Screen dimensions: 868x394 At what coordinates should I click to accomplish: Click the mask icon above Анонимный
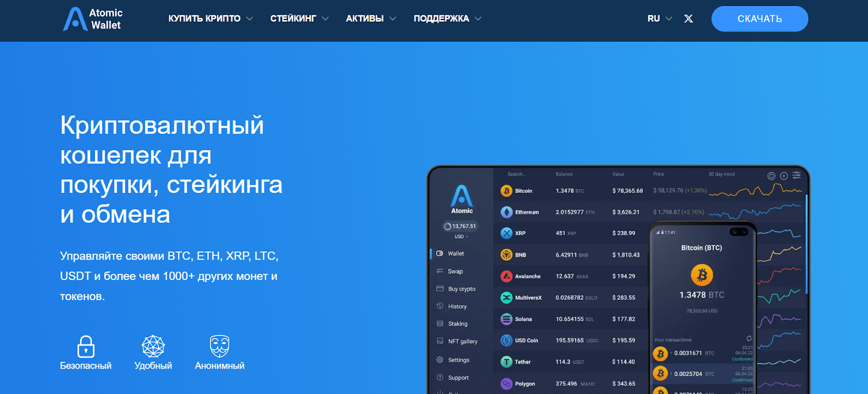(x=220, y=346)
